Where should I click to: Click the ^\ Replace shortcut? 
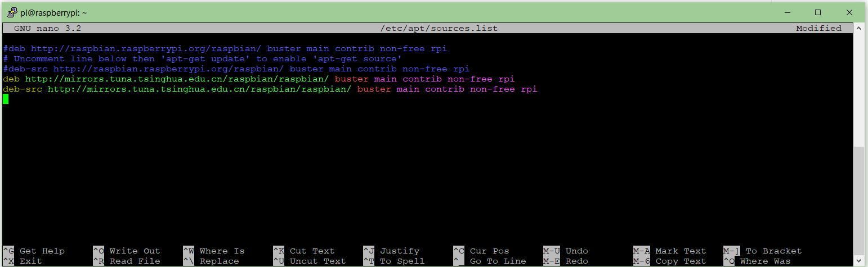click(211, 261)
